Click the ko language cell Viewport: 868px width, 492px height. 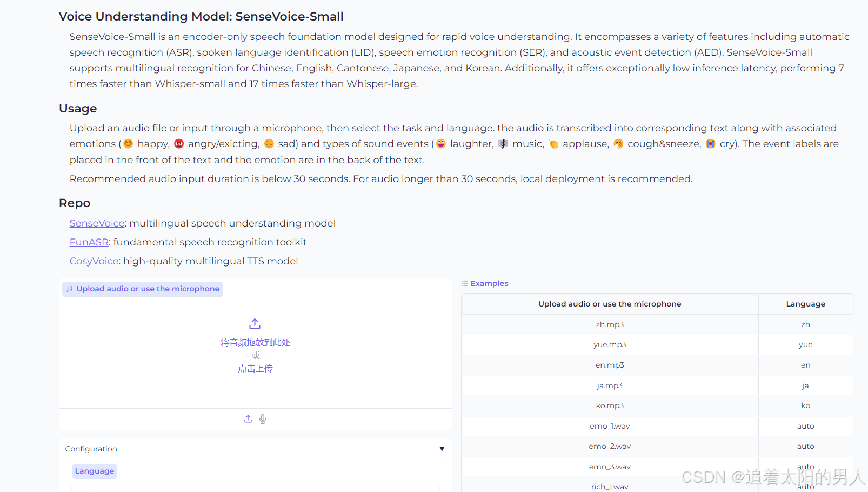806,405
